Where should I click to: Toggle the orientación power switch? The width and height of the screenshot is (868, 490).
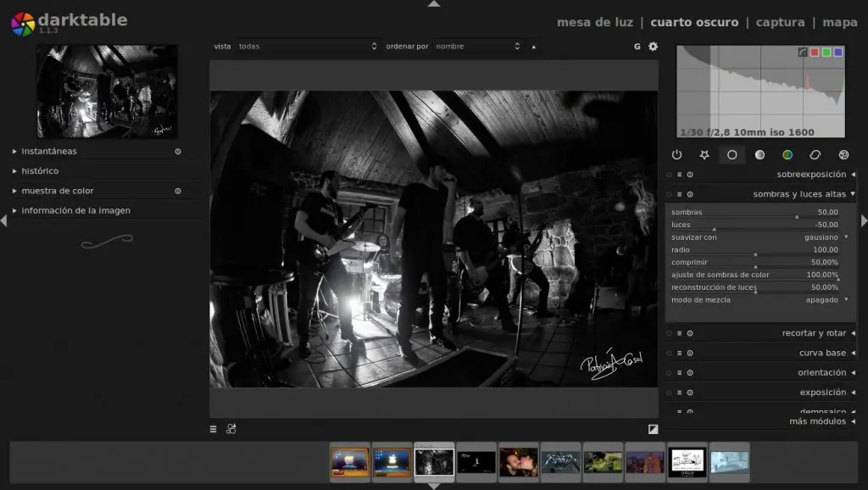pos(669,373)
